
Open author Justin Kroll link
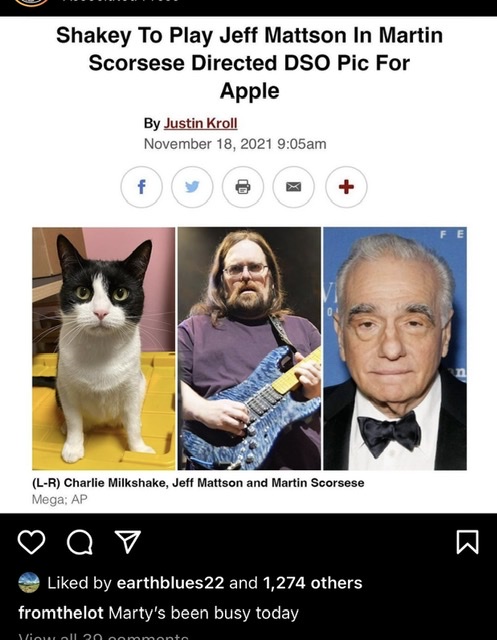point(200,123)
